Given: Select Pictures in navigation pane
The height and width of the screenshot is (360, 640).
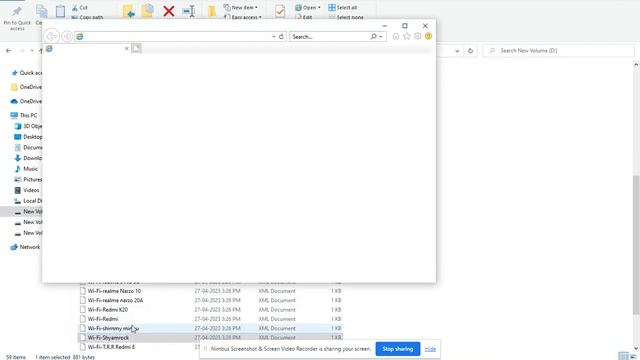Looking at the screenshot, I should coord(29,179).
